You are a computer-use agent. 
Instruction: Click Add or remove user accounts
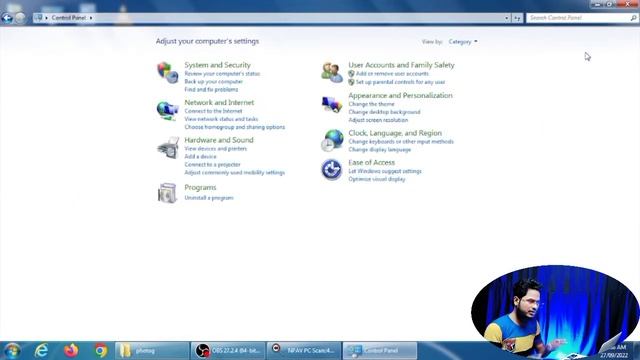392,74
